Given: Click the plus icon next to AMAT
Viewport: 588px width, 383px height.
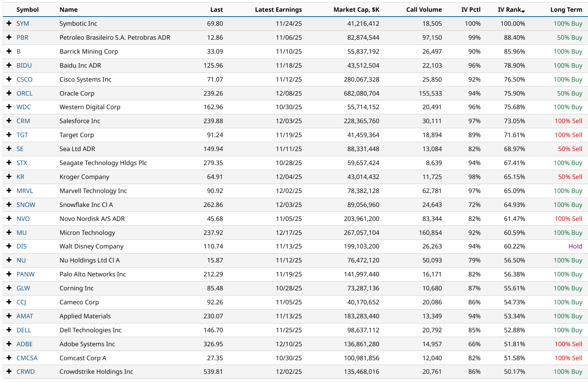Looking at the screenshot, I should point(9,316).
